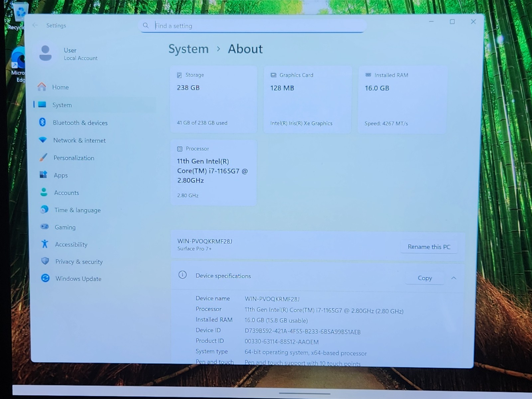Screen dimensions: 532x399
Task: Click the Storage card disk icon
Action: [x=179, y=75]
